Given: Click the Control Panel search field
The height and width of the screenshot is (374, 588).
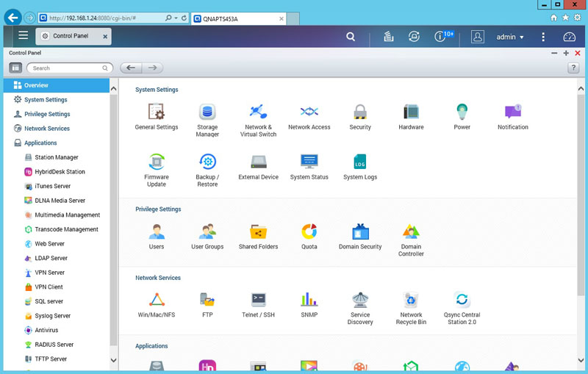Looking at the screenshot, I should [x=70, y=68].
